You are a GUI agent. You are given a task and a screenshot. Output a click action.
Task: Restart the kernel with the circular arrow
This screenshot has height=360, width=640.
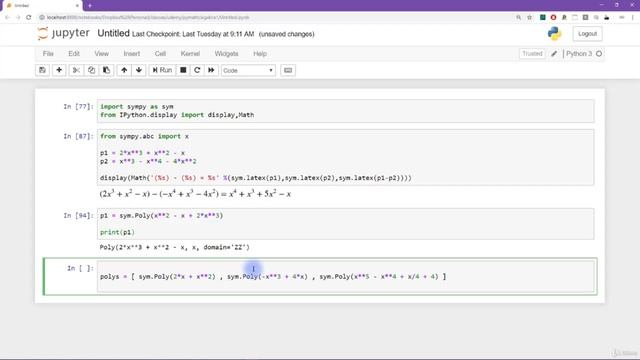pos(197,70)
